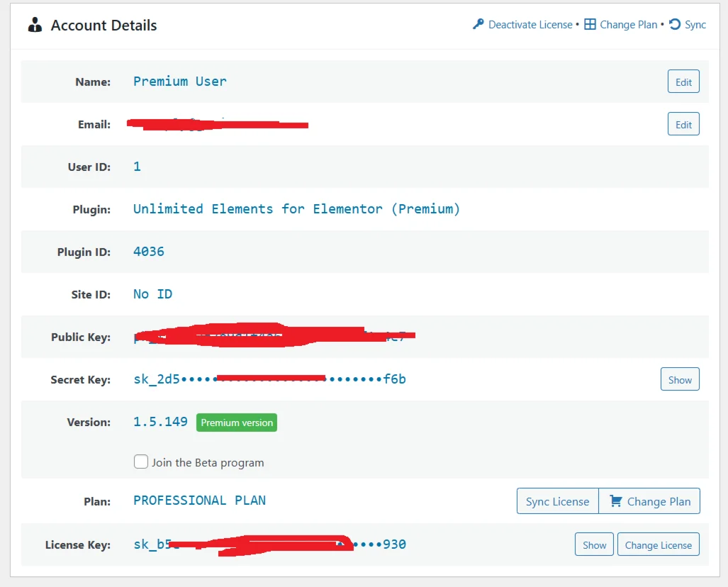
Task: Click the Premium version green badge
Action: pyautogui.click(x=236, y=423)
